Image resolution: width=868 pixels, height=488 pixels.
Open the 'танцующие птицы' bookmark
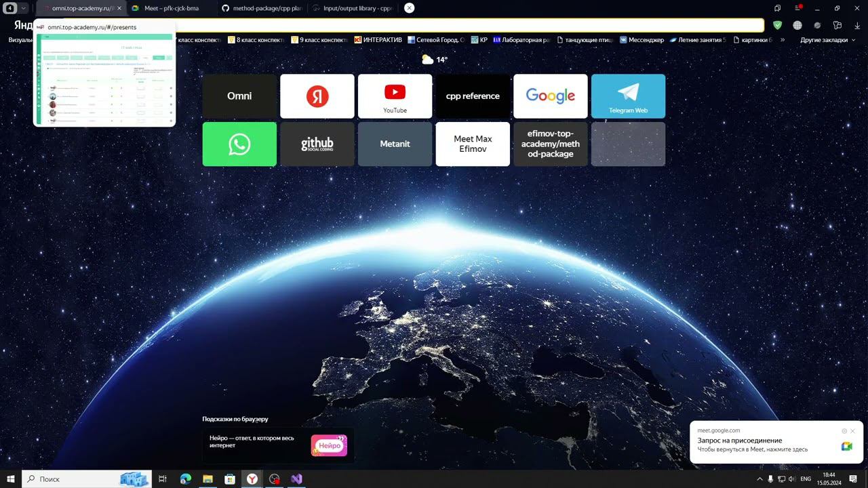coord(585,40)
